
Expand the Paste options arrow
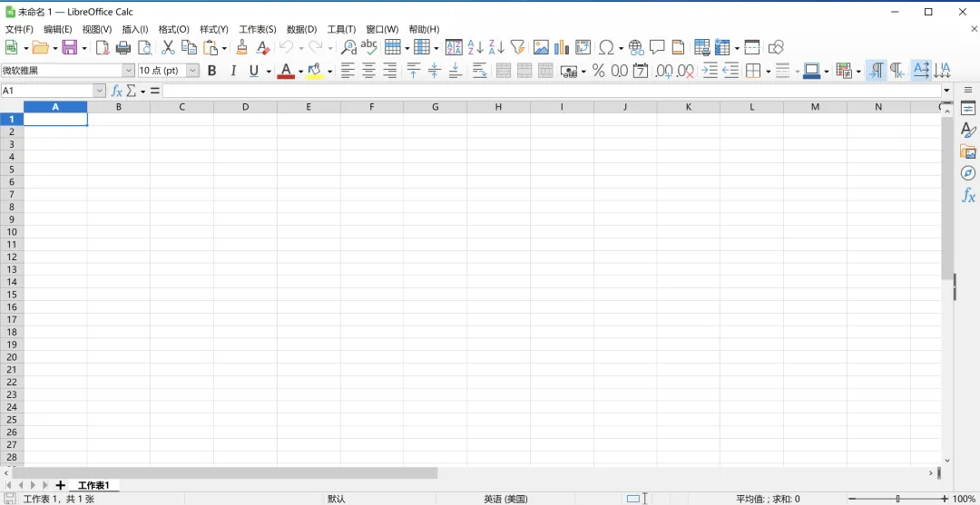click(x=224, y=48)
